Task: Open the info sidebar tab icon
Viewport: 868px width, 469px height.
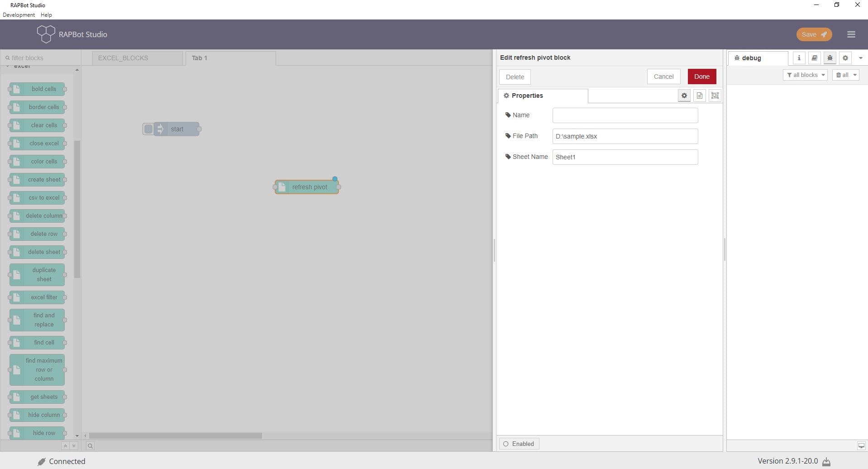Action: 799,58
